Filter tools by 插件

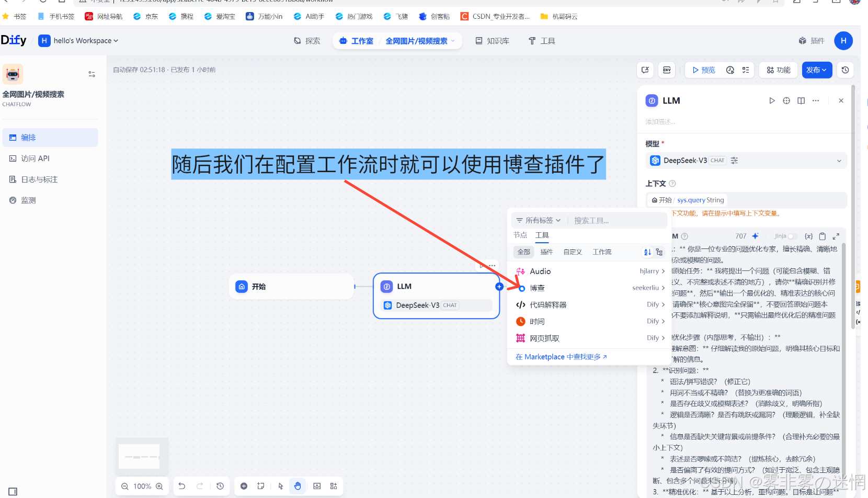point(546,252)
